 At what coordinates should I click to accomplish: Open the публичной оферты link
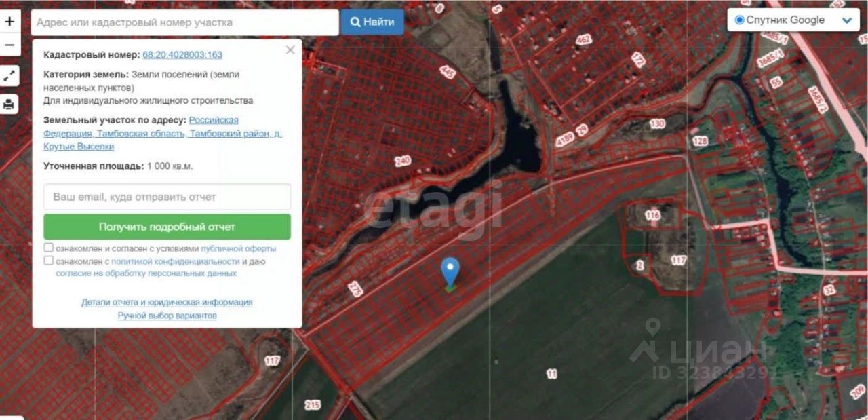coord(238,248)
